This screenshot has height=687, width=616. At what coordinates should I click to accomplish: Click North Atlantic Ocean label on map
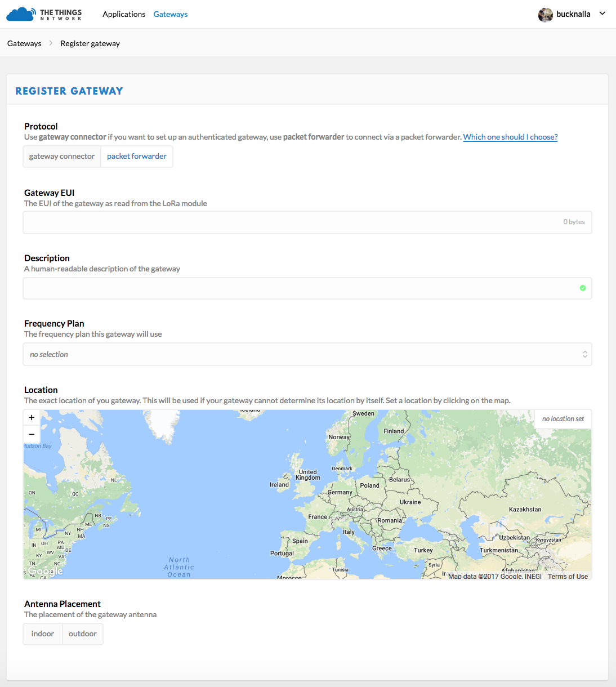point(179,567)
